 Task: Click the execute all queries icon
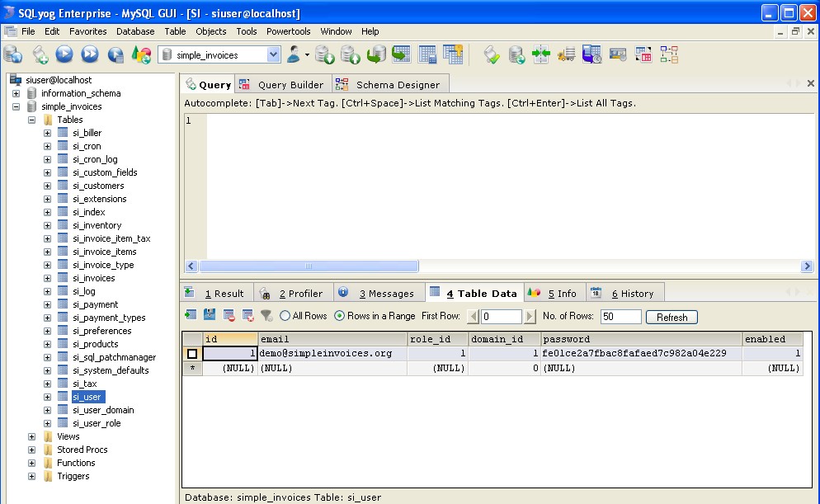click(x=90, y=54)
